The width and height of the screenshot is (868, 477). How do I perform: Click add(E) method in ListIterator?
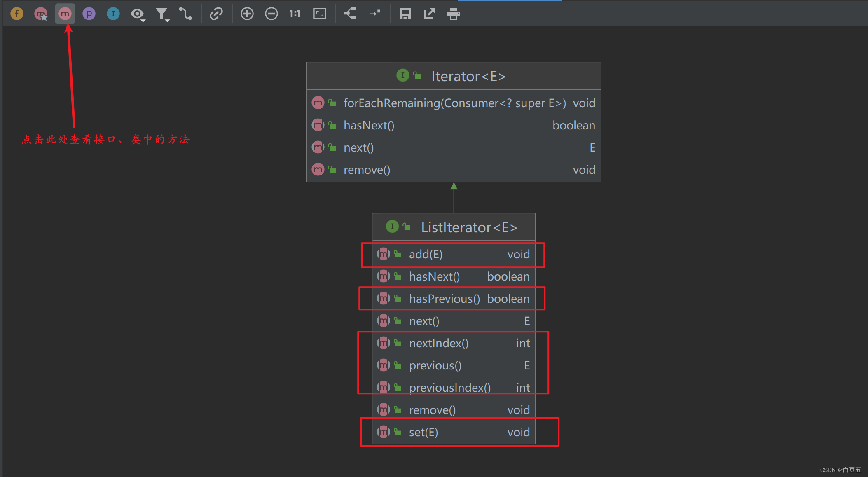[454, 254]
